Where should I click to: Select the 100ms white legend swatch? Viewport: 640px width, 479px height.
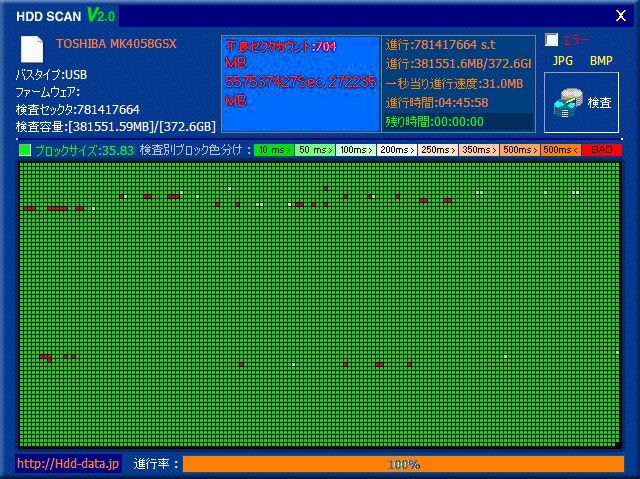[x=355, y=150]
